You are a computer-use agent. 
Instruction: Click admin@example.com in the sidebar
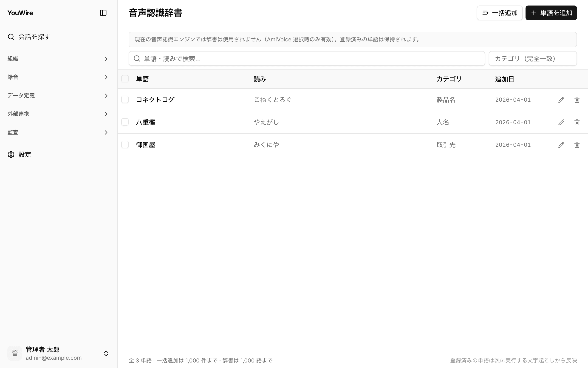click(x=54, y=358)
